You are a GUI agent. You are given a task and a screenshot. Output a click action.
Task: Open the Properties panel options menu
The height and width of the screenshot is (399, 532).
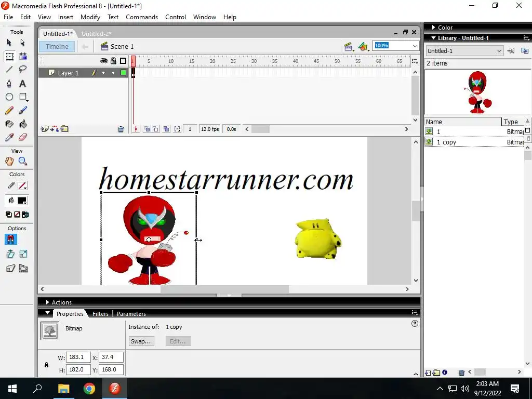pos(415,313)
